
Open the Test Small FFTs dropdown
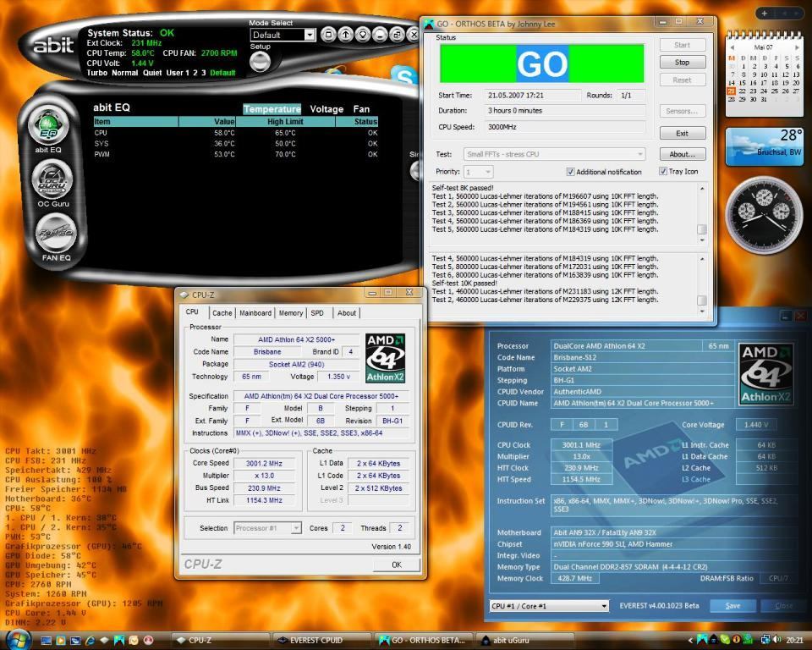[554, 154]
